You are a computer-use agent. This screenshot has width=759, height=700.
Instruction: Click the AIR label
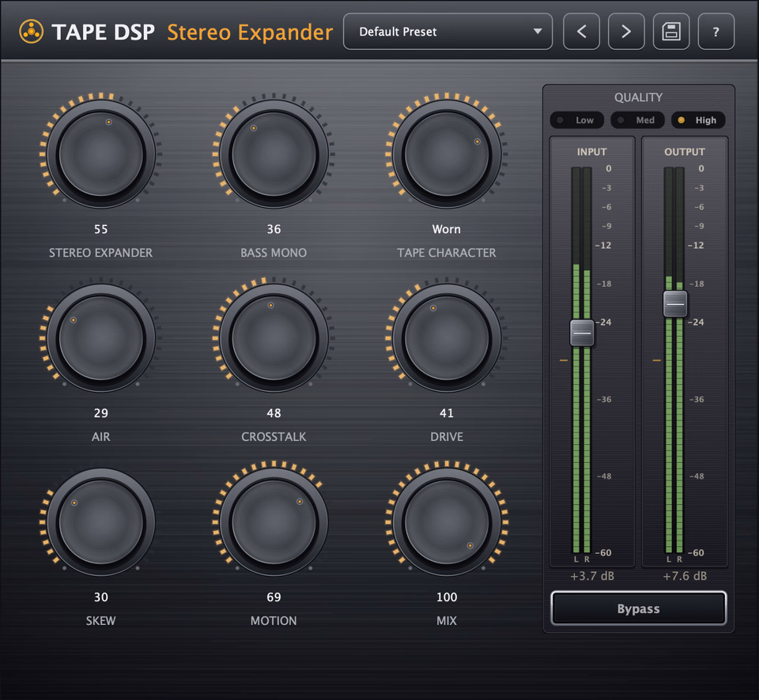pos(100,437)
